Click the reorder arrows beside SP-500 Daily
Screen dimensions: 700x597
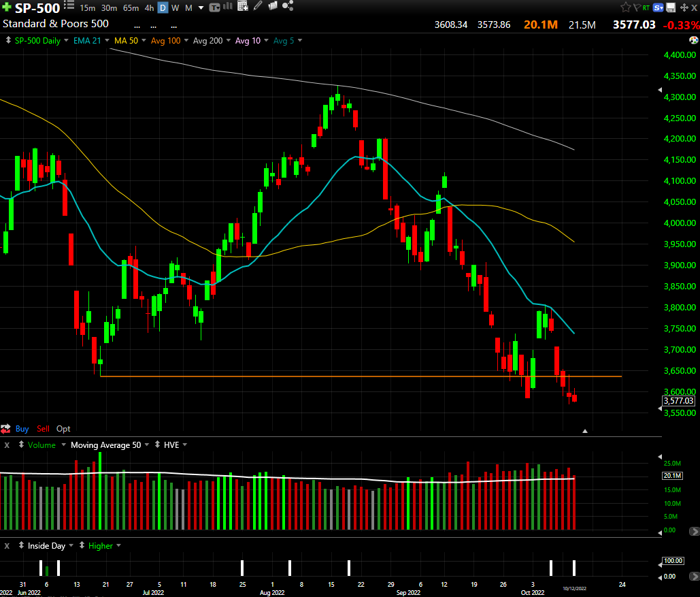coord(8,40)
